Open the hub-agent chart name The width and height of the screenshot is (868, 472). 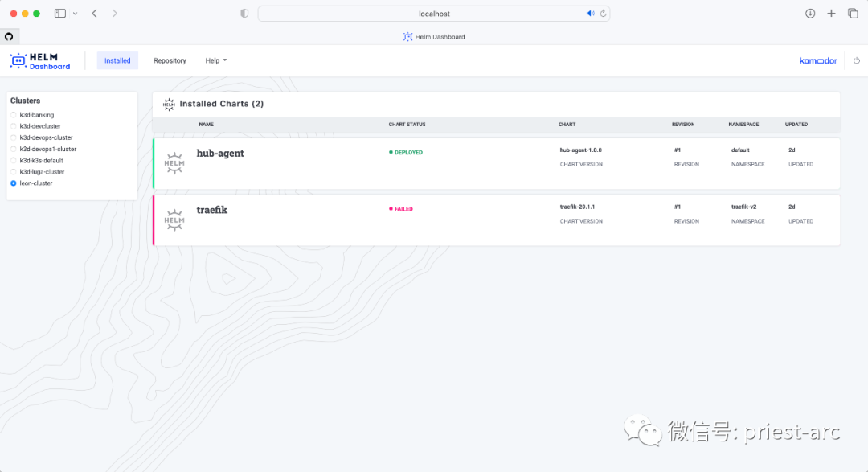pos(219,154)
